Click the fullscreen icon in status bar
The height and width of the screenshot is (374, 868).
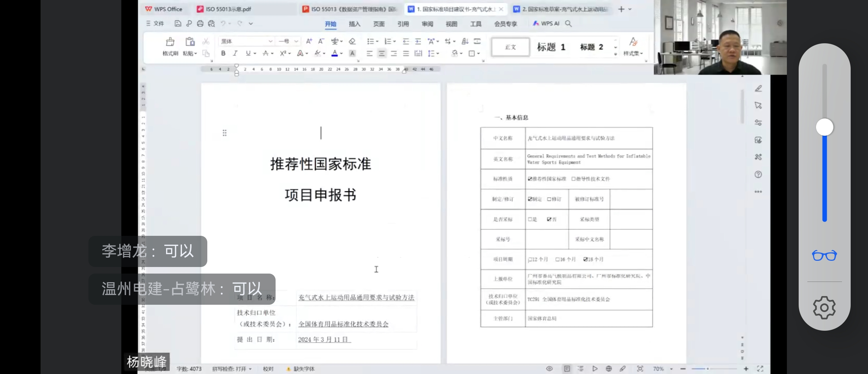click(x=760, y=368)
